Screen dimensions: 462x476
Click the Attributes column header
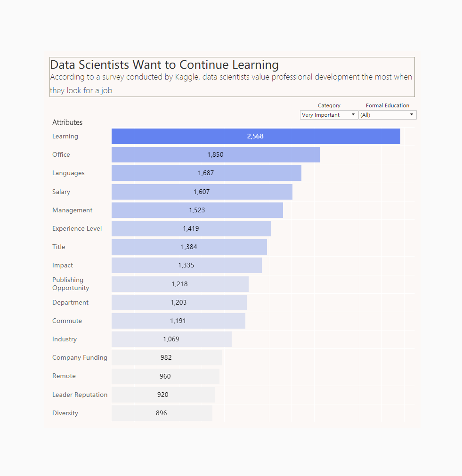[67, 122]
